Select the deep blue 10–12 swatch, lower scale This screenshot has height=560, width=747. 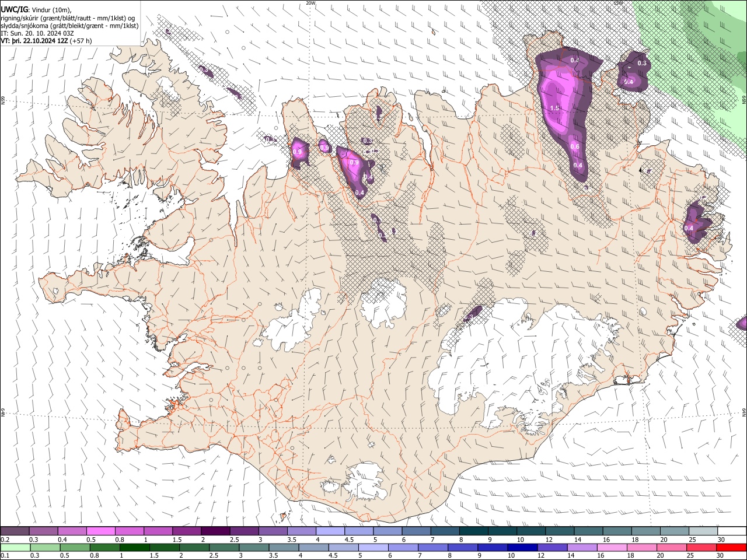point(522,547)
